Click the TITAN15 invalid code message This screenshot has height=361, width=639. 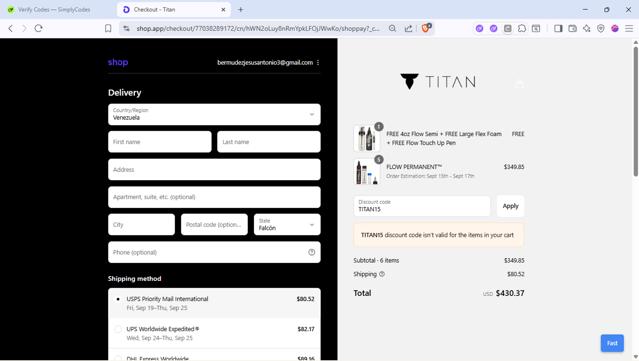pos(438,235)
